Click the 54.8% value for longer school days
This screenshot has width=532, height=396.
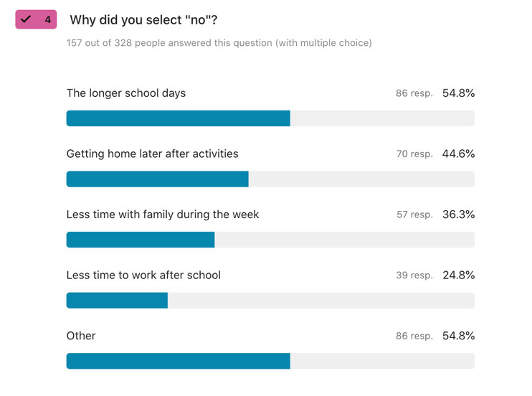459,93
